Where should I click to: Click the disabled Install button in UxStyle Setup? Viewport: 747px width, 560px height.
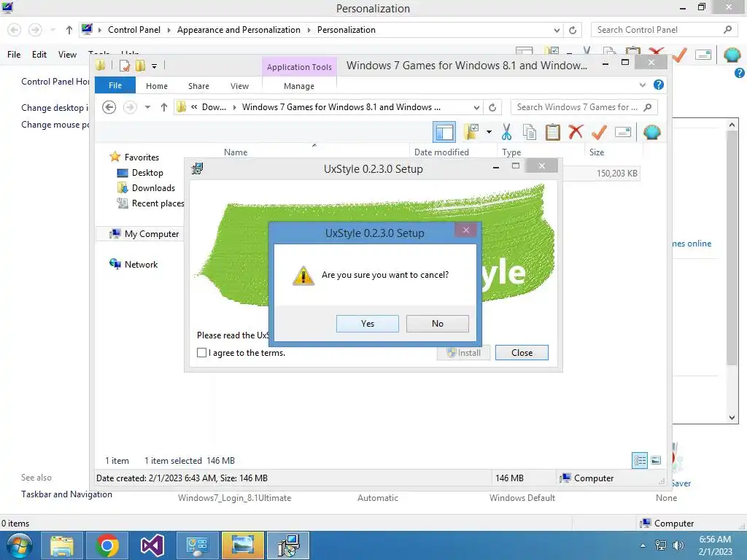tap(463, 352)
